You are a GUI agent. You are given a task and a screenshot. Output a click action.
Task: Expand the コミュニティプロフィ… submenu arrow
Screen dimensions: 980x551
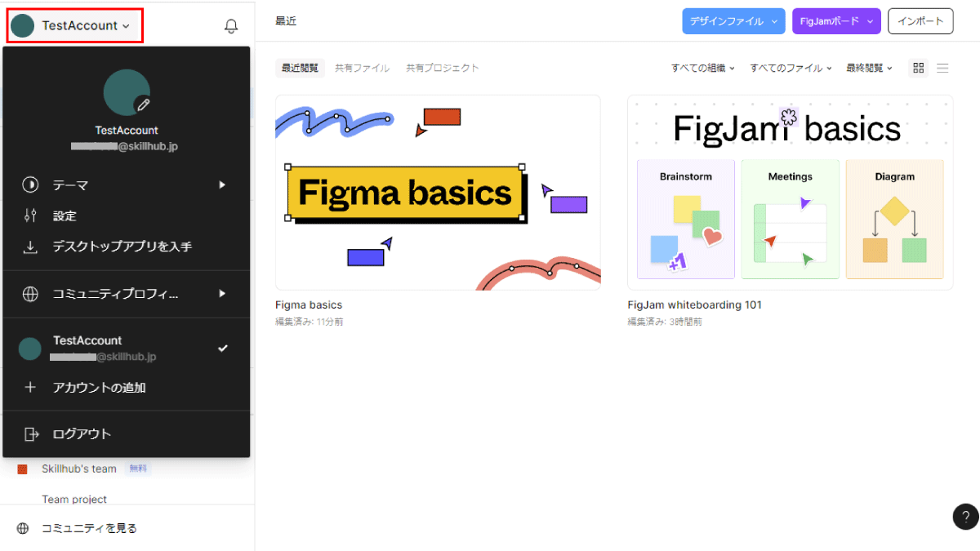point(222,293)
